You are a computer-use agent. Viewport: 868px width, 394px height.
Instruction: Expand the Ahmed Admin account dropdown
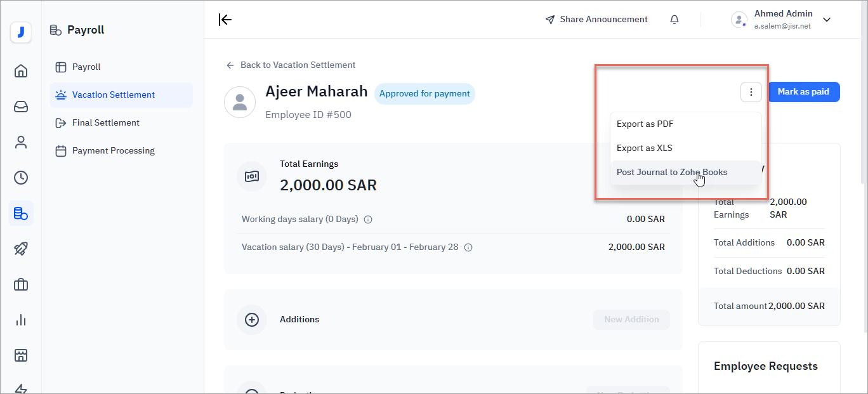point(826,20)
